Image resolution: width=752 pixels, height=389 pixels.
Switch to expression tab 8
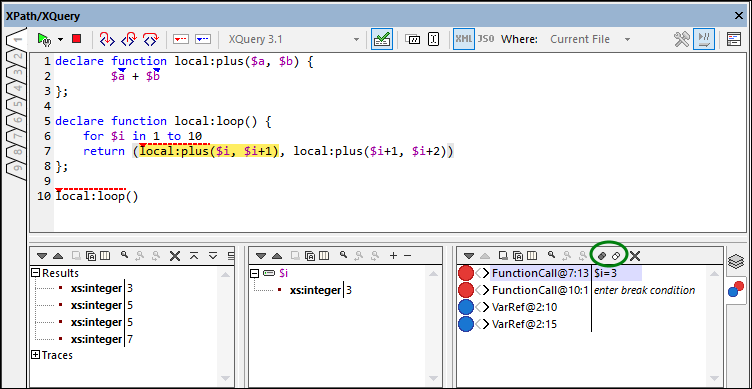(x=16, y=153)
